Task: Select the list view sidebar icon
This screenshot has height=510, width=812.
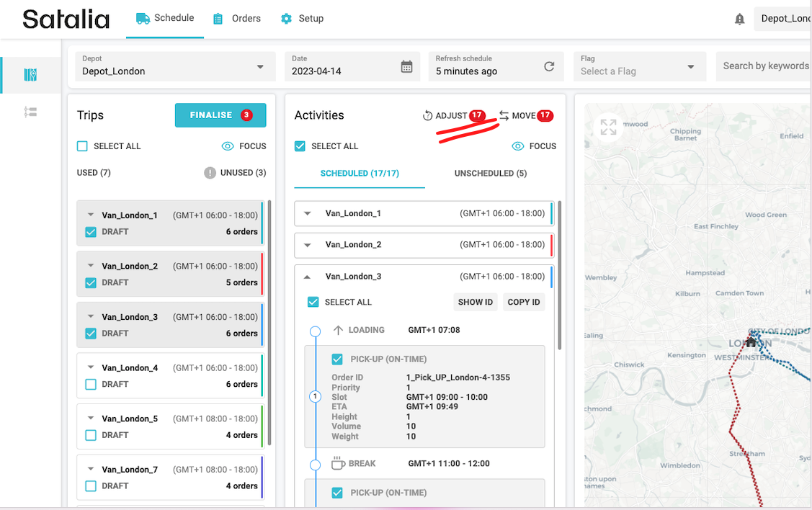Action: pos(30,112)
